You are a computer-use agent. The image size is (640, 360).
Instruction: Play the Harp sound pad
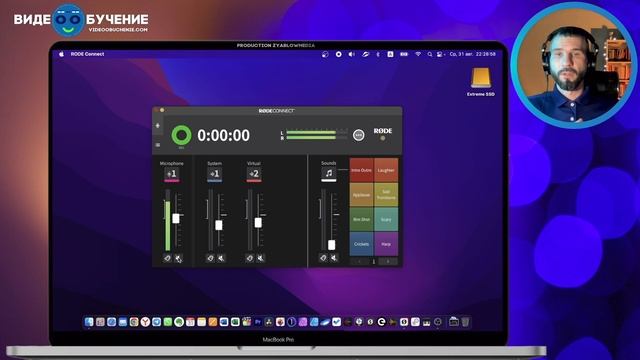point(386,244)
